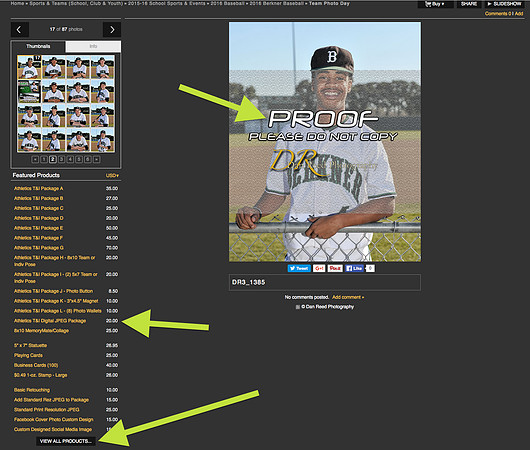Viewport: 530px width, 450px height.
Task: Select Playing Cards product
Action: [x=28, y=355]
